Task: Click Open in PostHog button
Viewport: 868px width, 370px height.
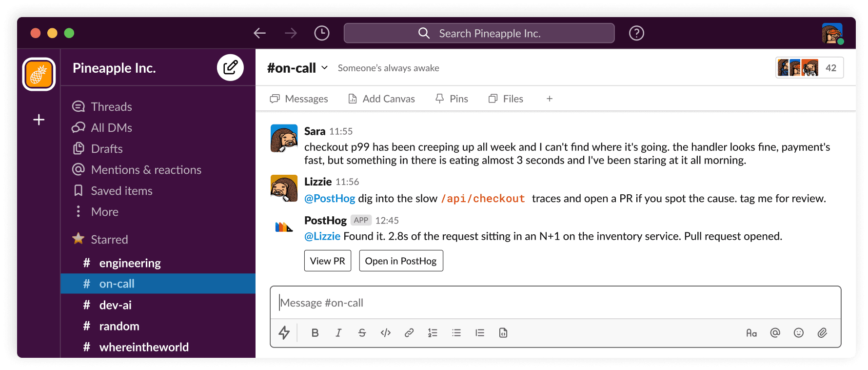Action: [x=401, y=261]
